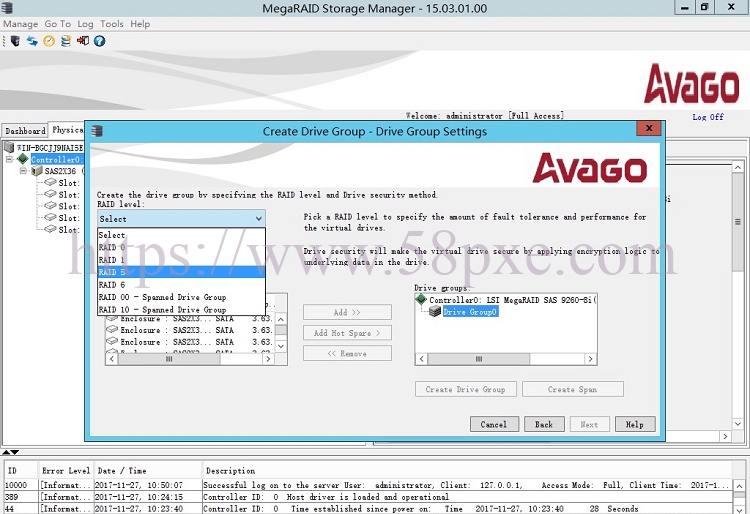750x514 pixels.
Task: Select Controller0: LSI MegaRAID SAS 9260-8i in Drive groups
Action: pyautogui.click(x=512, y=300)
